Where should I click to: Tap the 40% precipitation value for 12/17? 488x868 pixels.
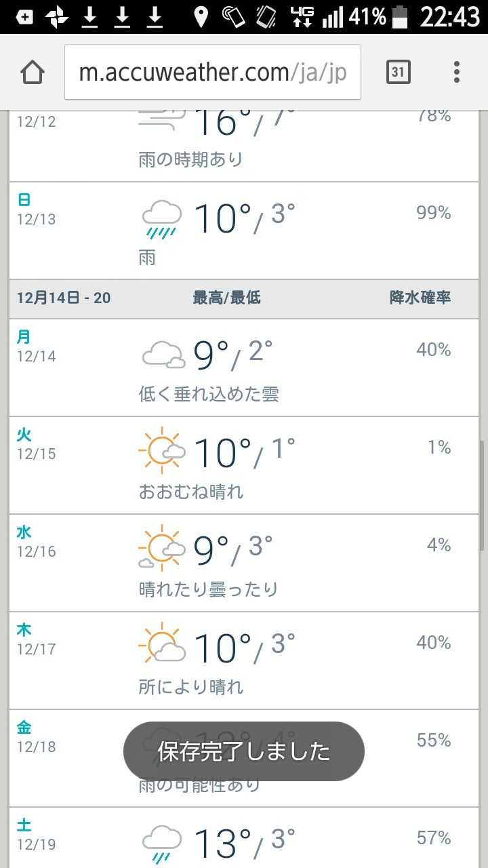(433, 642)
